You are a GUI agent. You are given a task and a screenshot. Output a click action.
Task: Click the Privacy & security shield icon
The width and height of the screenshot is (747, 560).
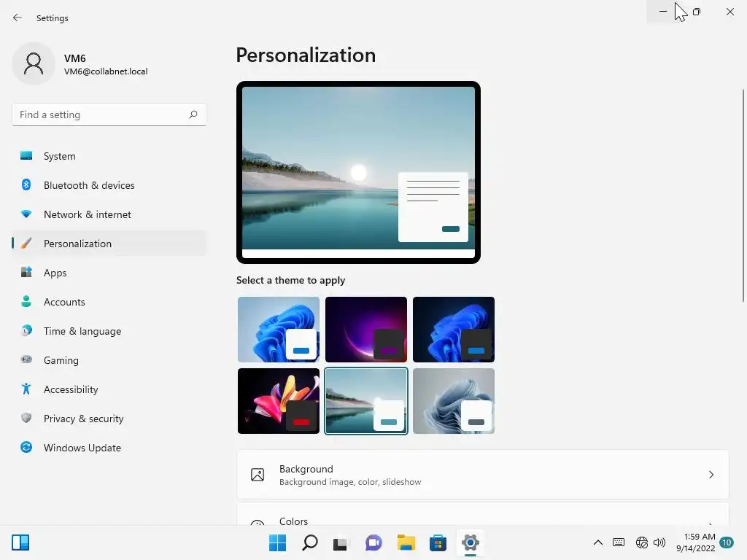(26, 418)
